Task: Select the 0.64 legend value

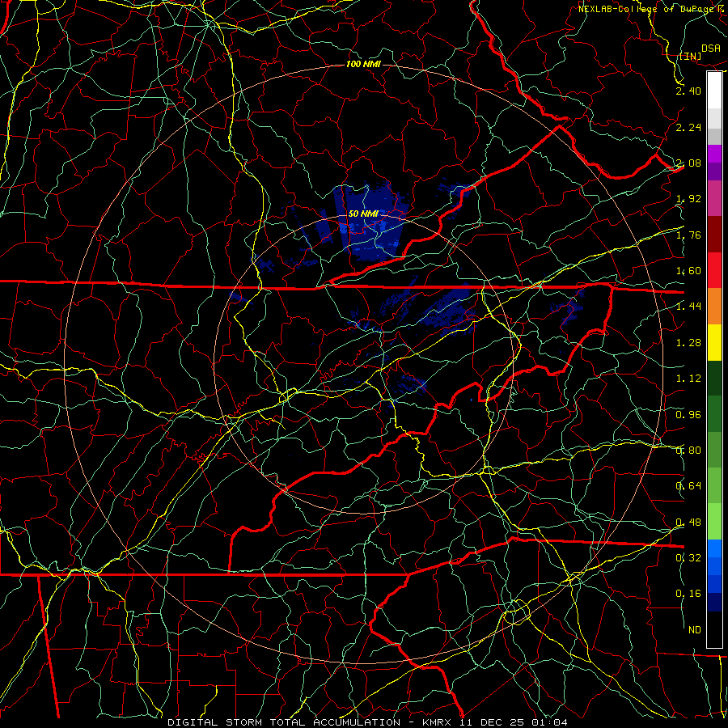Action: [x=688, y=486]
